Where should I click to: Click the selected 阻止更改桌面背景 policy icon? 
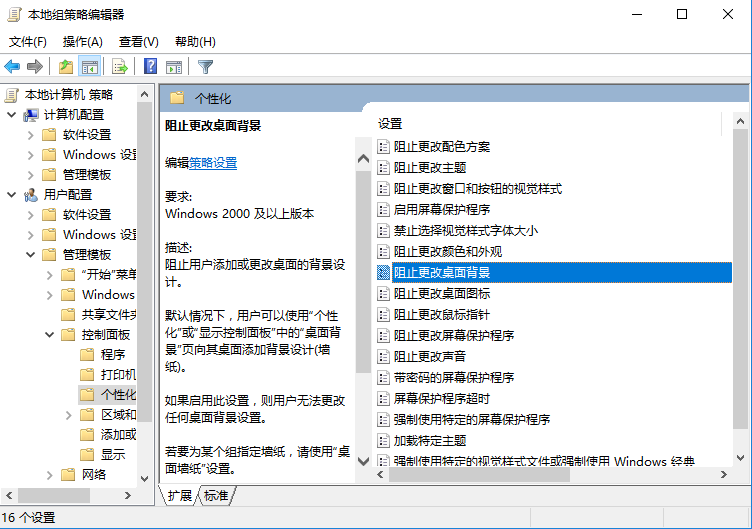(x=383, y=272)
